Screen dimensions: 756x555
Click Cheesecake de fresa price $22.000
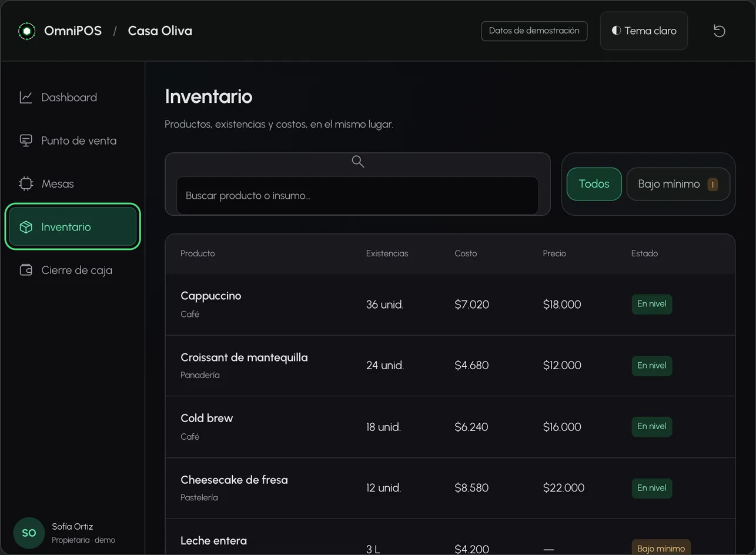(564, 487)
